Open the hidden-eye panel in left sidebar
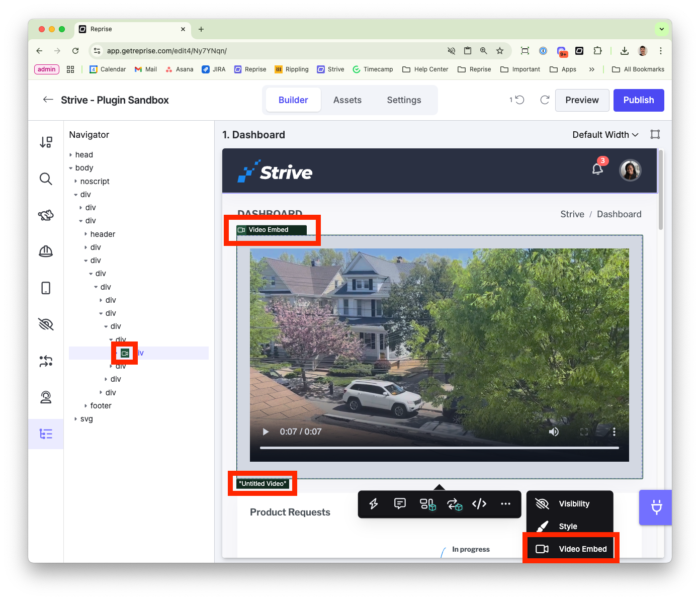Image resolution: width=700 pixels, height=600 pixels. [x=46, y=324]
